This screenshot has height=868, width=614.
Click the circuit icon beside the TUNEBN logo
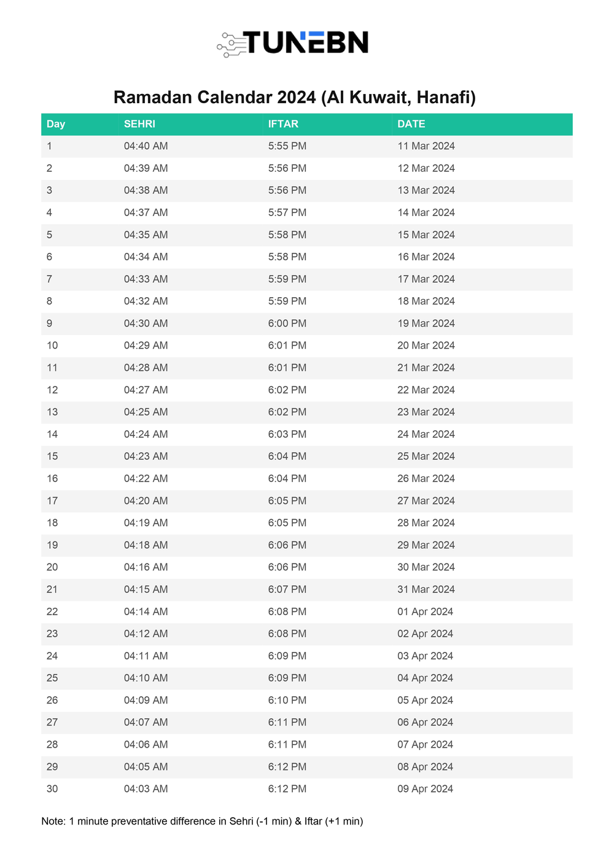[x=231, y=45]
